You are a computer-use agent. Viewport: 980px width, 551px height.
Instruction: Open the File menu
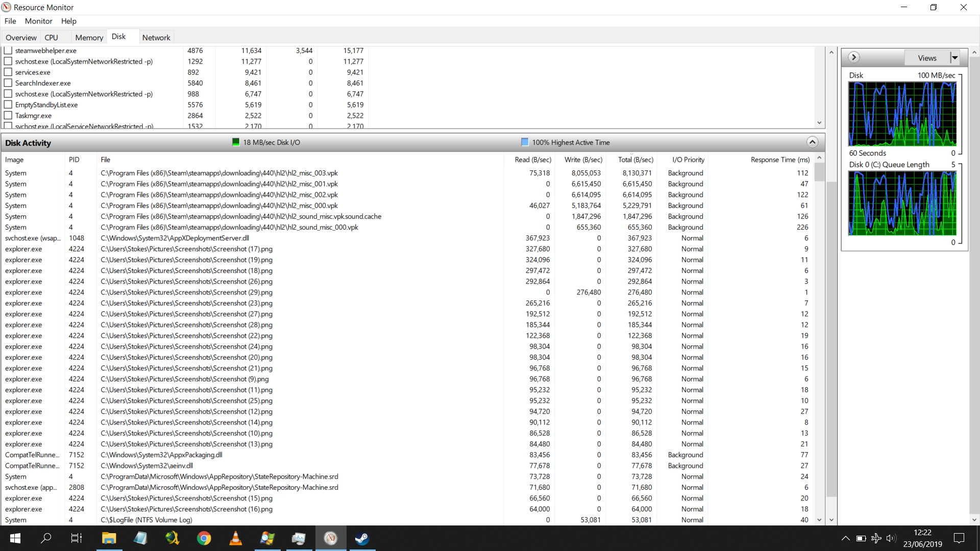[10, 21]
